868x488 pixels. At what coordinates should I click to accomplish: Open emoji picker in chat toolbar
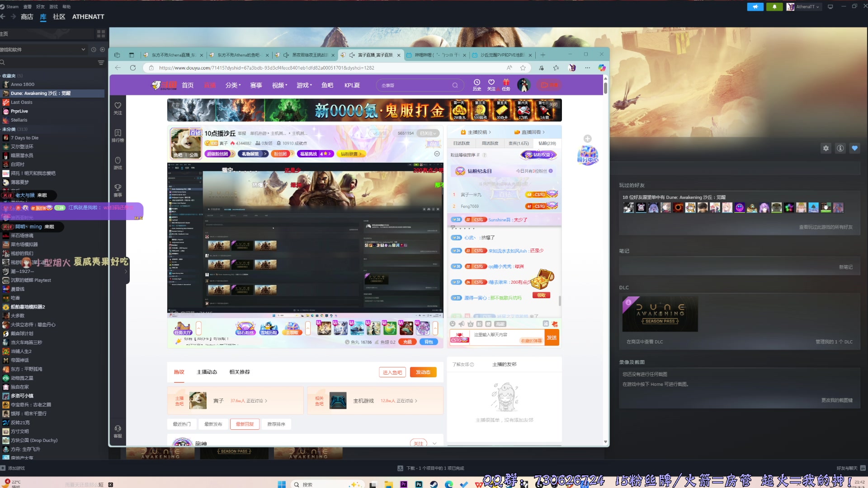pyautogui.click(x=453, y=324)
